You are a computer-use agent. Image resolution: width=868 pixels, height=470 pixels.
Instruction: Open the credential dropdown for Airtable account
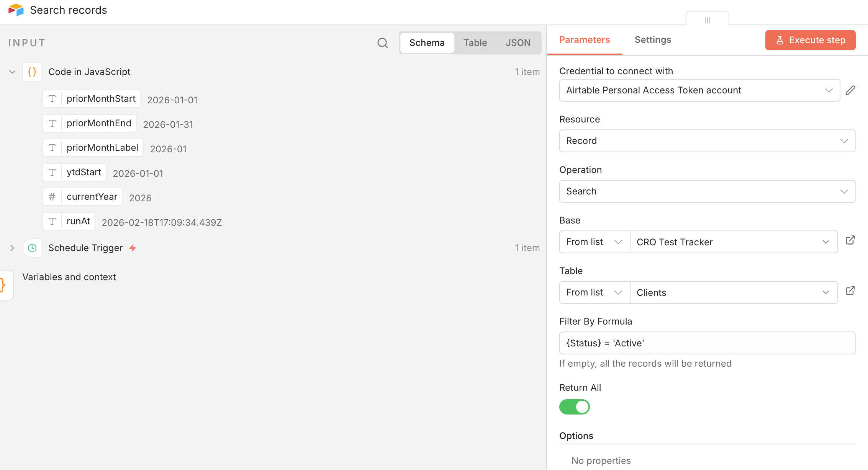(699, 90)
